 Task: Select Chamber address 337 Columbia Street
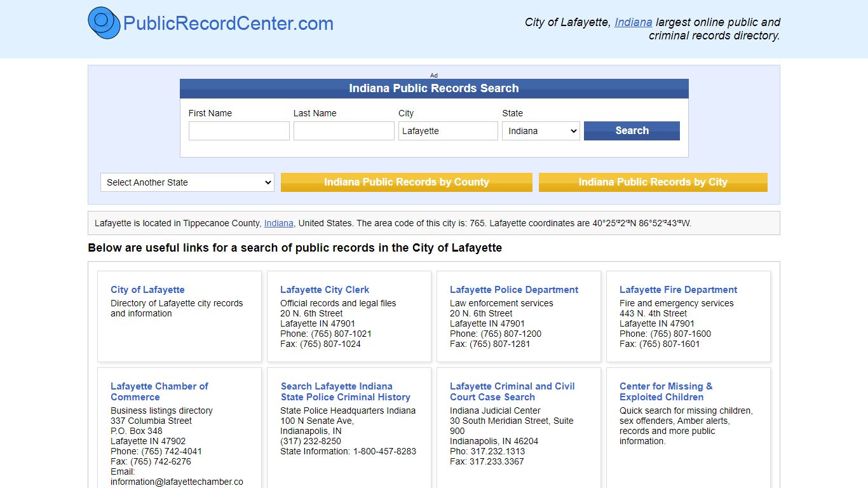click(151, 421)
